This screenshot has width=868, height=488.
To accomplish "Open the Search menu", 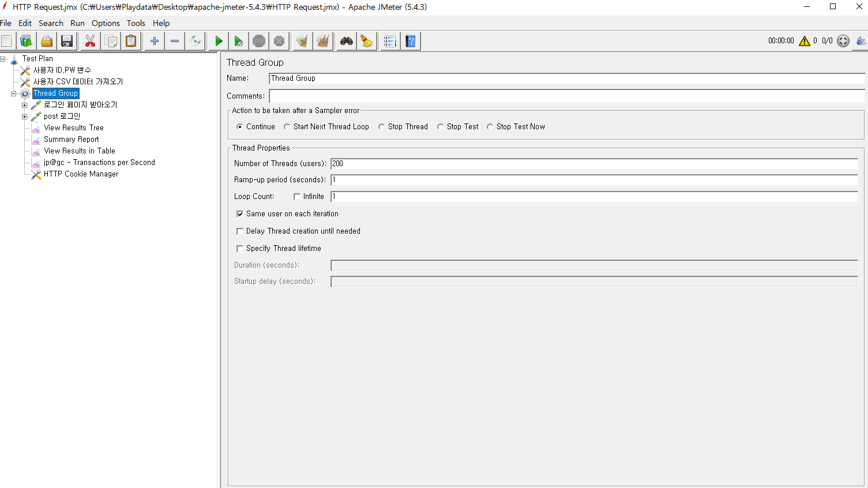I will [x=51, y=23].
